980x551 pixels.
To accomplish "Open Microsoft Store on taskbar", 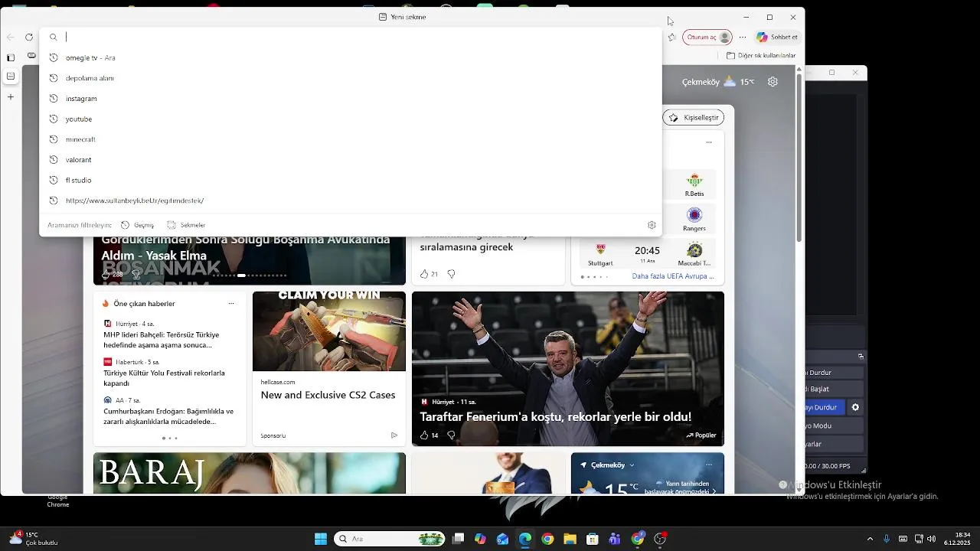I will pos(592,539).
